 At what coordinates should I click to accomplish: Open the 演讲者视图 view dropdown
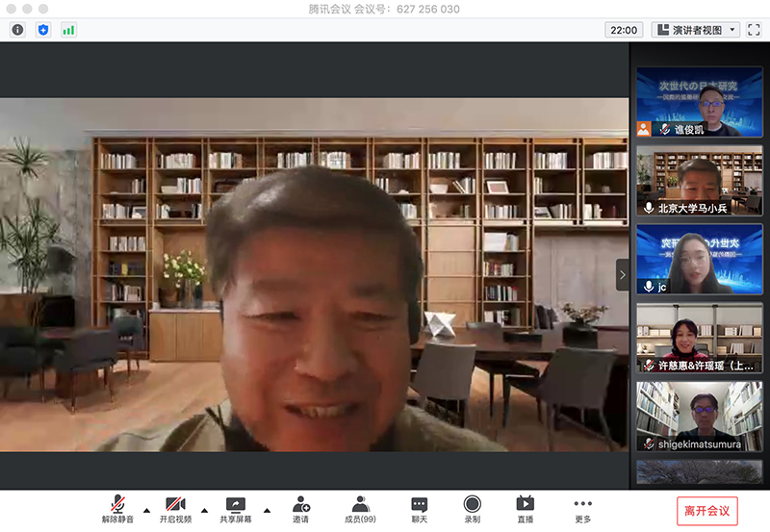695,30
